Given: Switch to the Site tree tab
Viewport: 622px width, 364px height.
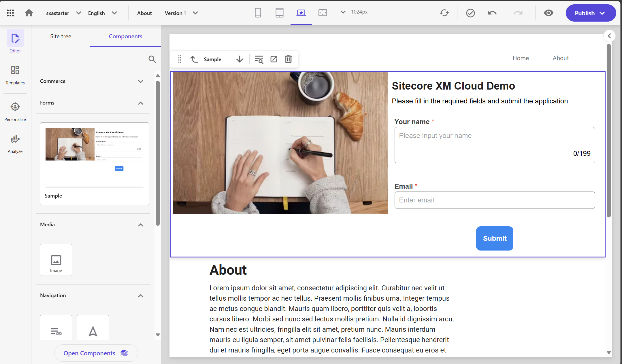Looking at the screenshot, I should (x=60, y=36).
